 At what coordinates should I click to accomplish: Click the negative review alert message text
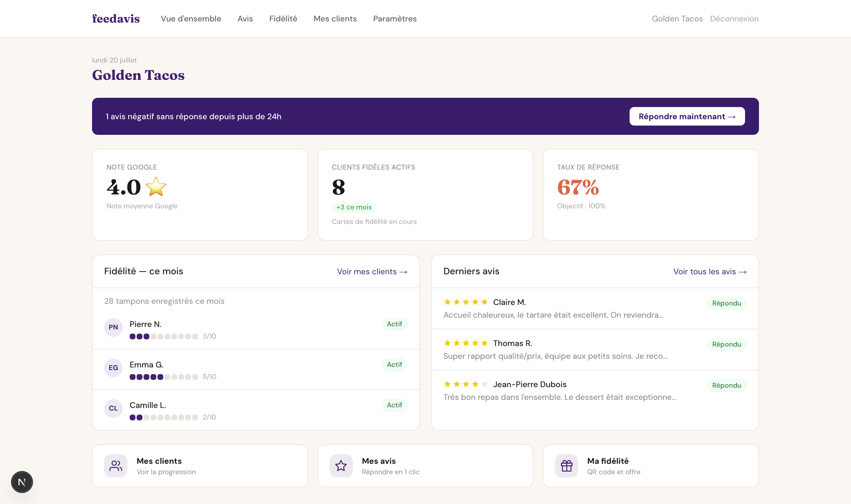click(193, 117)
